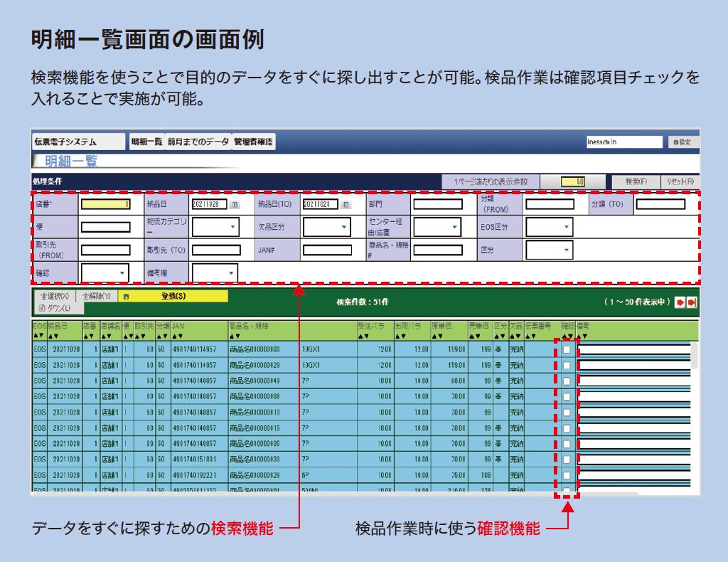Check 確認 box for 商品名000000049 row
728x562 pixels.
567,381
